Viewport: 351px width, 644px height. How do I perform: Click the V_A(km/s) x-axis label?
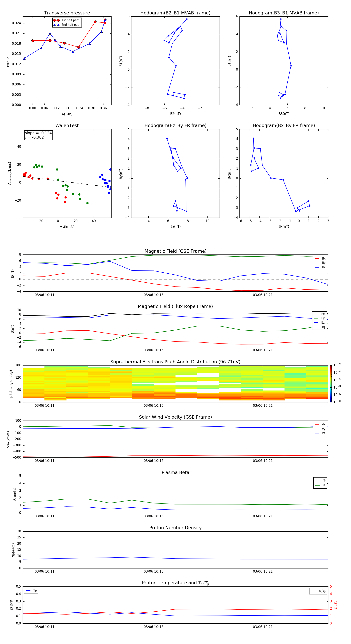tap(67, 227)
